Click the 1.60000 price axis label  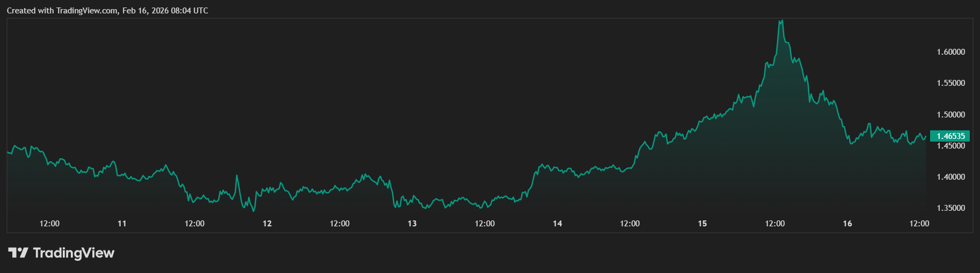click(950, 52)
